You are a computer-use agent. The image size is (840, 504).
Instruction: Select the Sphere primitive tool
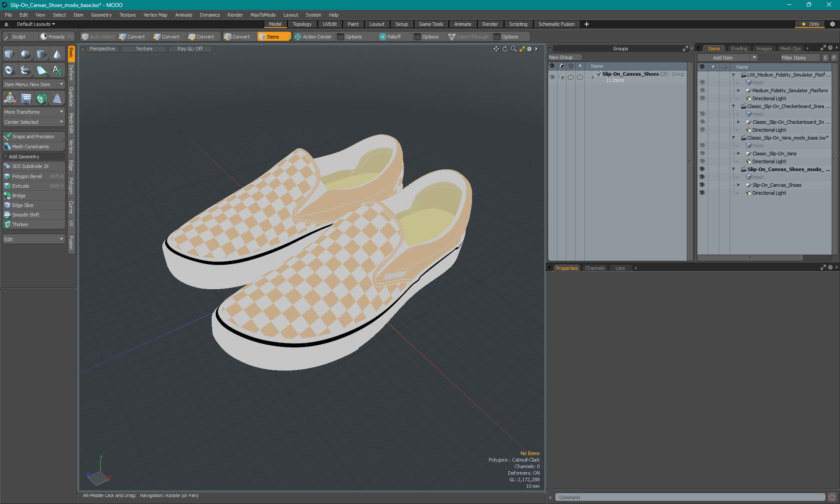point(25,54)
